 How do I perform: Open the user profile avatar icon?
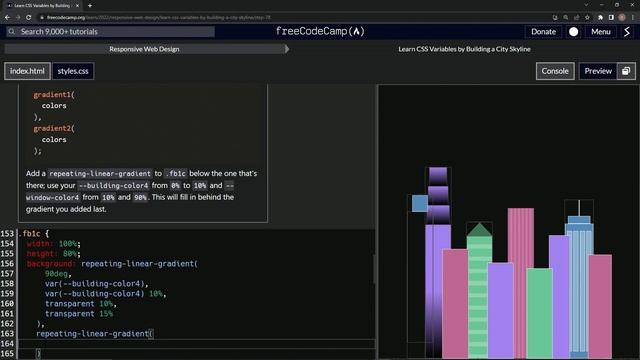627,31
